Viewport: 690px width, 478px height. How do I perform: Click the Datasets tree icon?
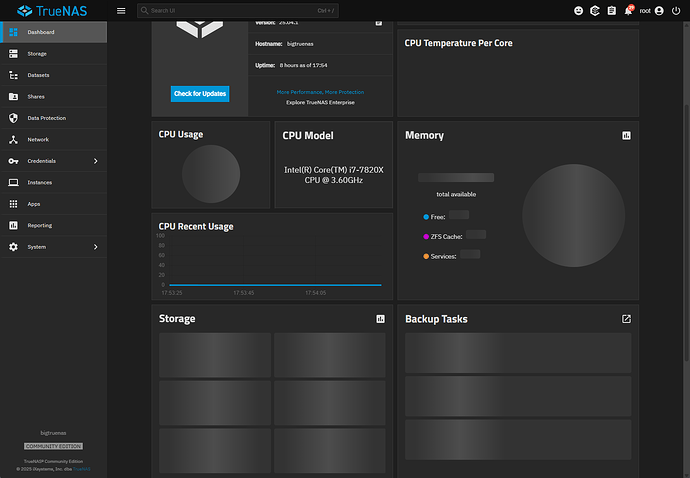[14, 75]
